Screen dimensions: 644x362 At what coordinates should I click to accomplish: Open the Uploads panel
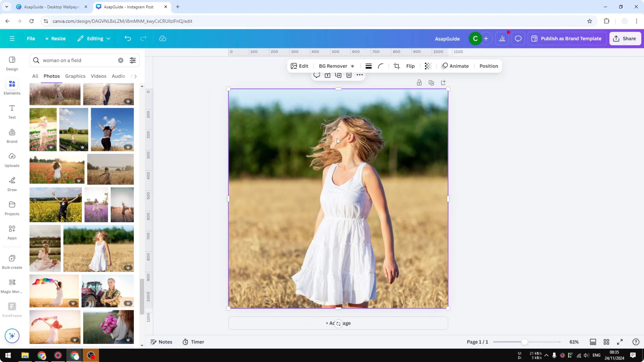click(x=12, y=160)
